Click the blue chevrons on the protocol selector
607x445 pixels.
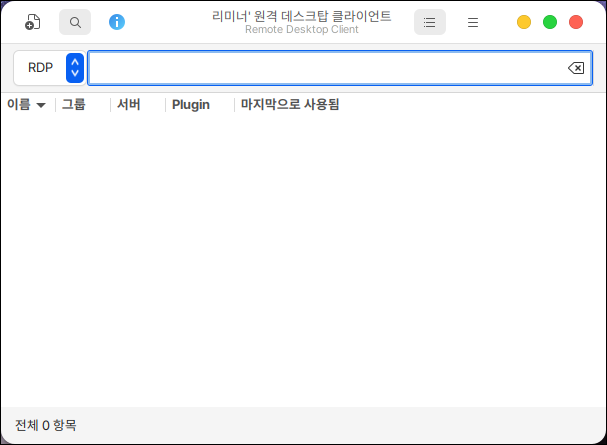pyautogui.click(x=74, y=68)
